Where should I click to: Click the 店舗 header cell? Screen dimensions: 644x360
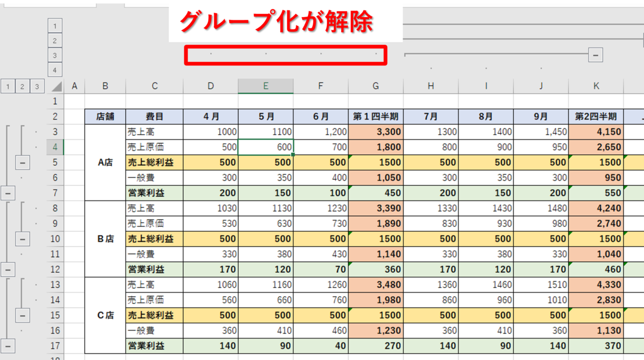(x=105, y=116)
